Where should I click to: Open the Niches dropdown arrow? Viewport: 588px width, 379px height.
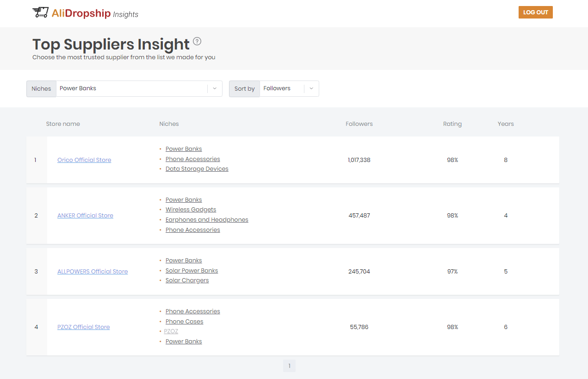[215, 88]
